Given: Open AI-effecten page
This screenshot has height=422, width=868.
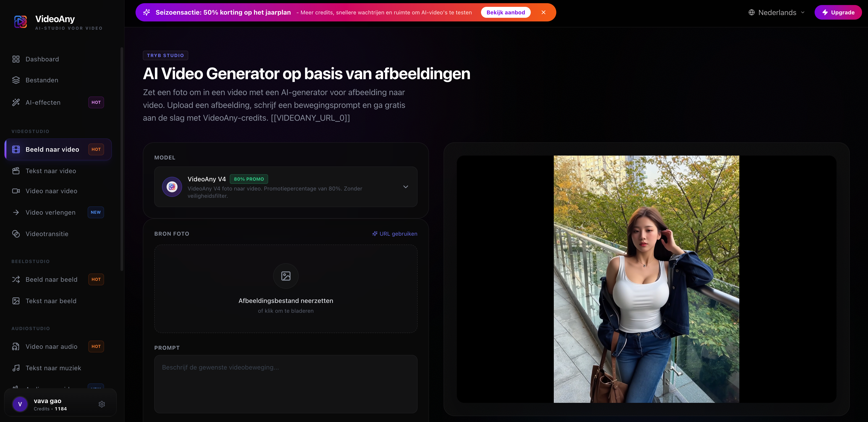Looking at the screenshot, I should tap(58, 102).
